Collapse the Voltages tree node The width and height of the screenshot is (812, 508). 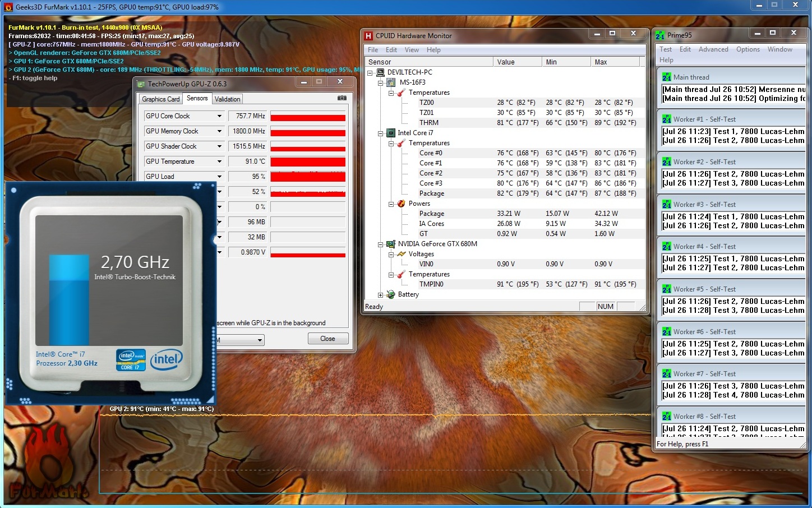tap(391, 255)
